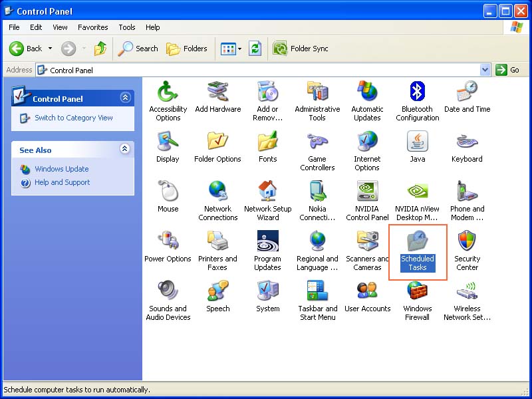Click the Go button
Image resolution: width=532 pixels, height=399 pixels.
tap(507, 70)
